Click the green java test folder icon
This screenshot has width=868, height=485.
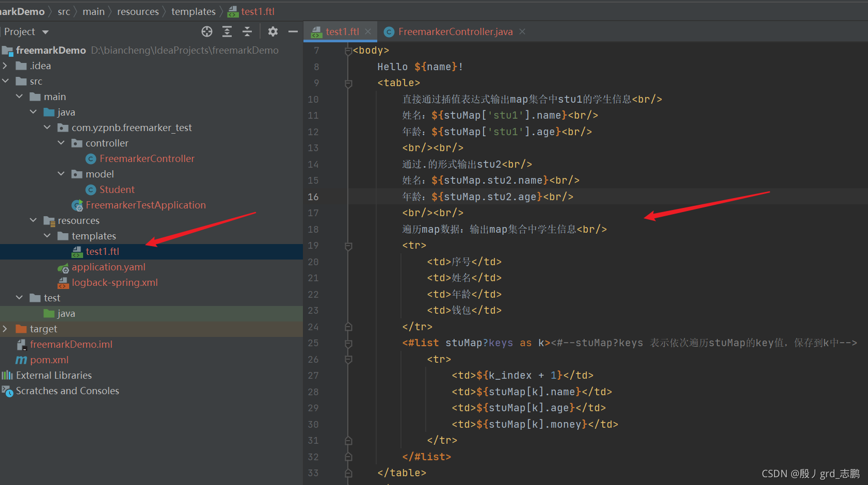pos(49,313)
